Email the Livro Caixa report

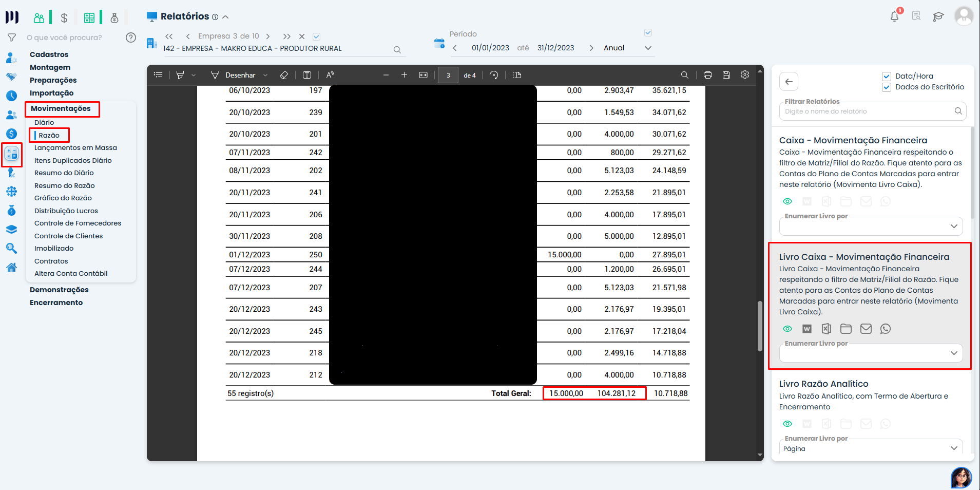pos(866,329)
